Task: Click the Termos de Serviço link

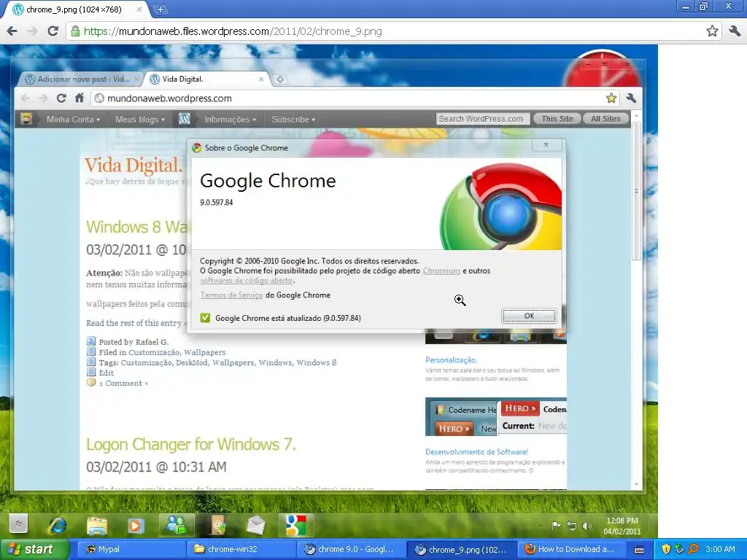Action: [231, 295]
